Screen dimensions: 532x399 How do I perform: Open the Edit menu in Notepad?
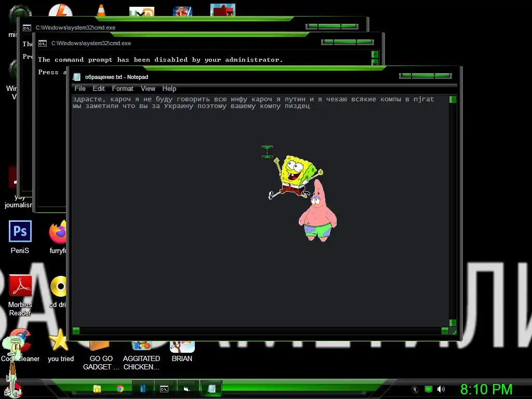(99, 88)
